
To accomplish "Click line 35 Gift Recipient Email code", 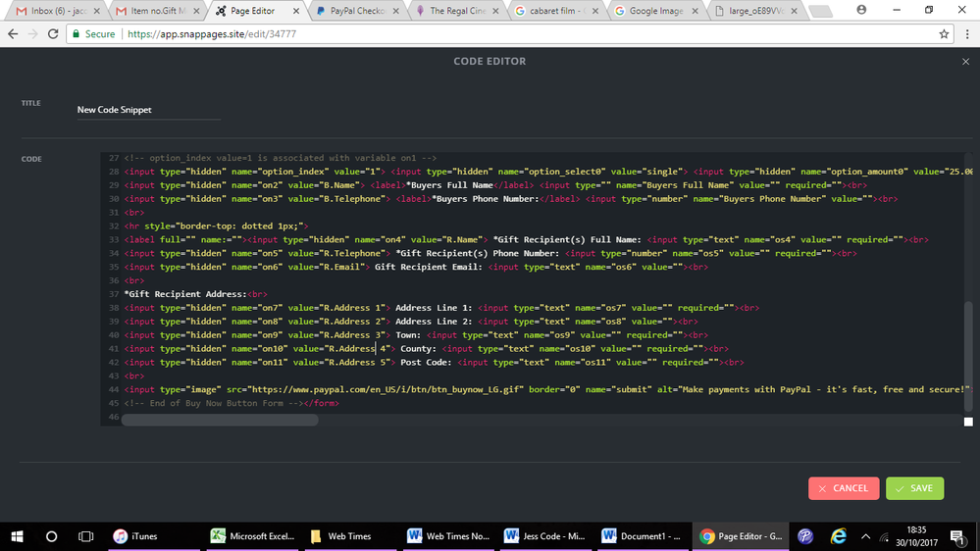I will [x=416, y=267].
